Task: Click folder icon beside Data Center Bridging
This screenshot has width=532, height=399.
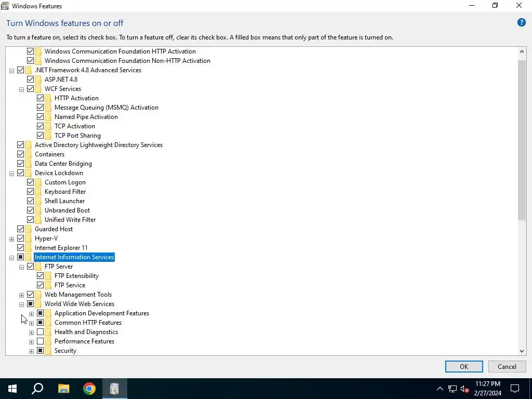Action: [28, 164]
